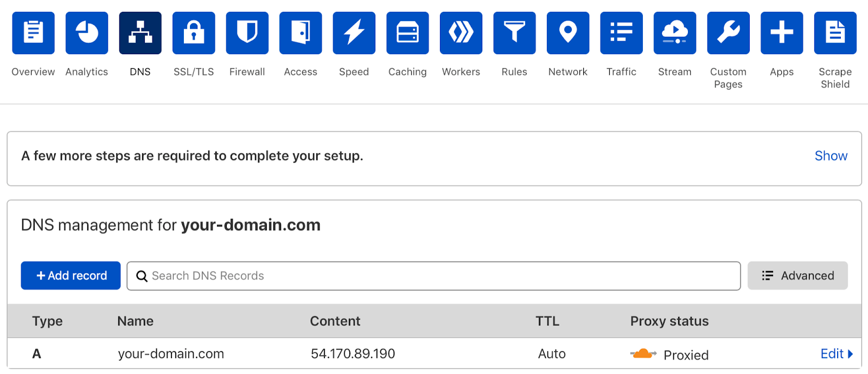
Task: Click the Custom Pages label
Action: pyautogui.click(x=728, y=78)
